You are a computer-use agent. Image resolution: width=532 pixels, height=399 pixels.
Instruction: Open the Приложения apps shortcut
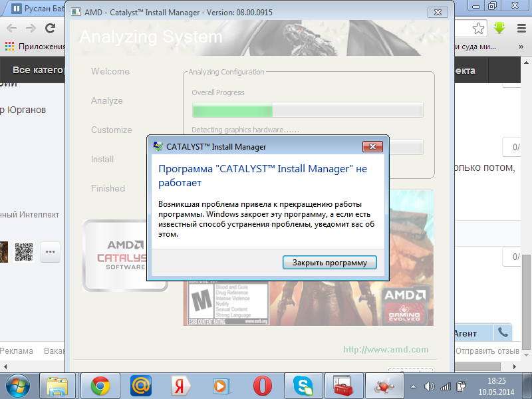[x=35, y=47]
